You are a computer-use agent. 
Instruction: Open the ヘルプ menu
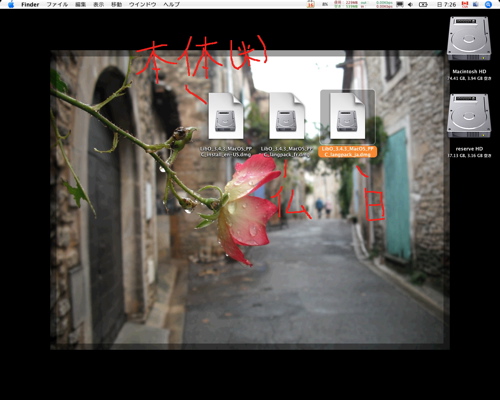(171, 4)
